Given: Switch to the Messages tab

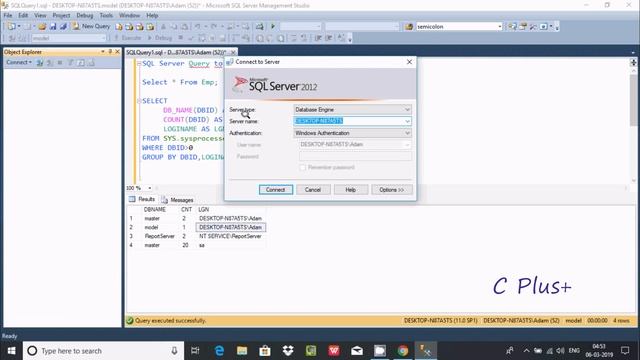Looking at the screenshot, I should 177,200.
